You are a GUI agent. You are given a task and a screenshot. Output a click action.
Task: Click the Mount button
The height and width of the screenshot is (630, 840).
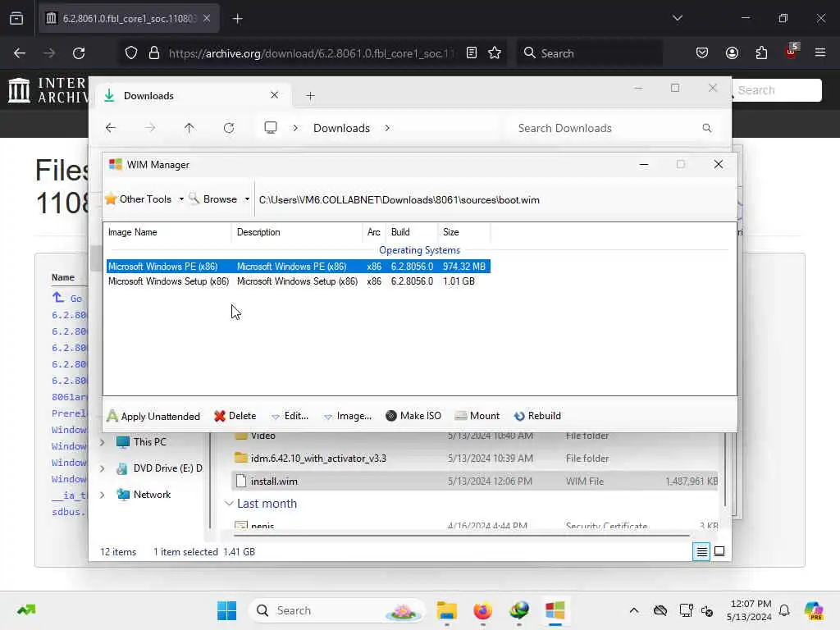click(x=477, y=416)
